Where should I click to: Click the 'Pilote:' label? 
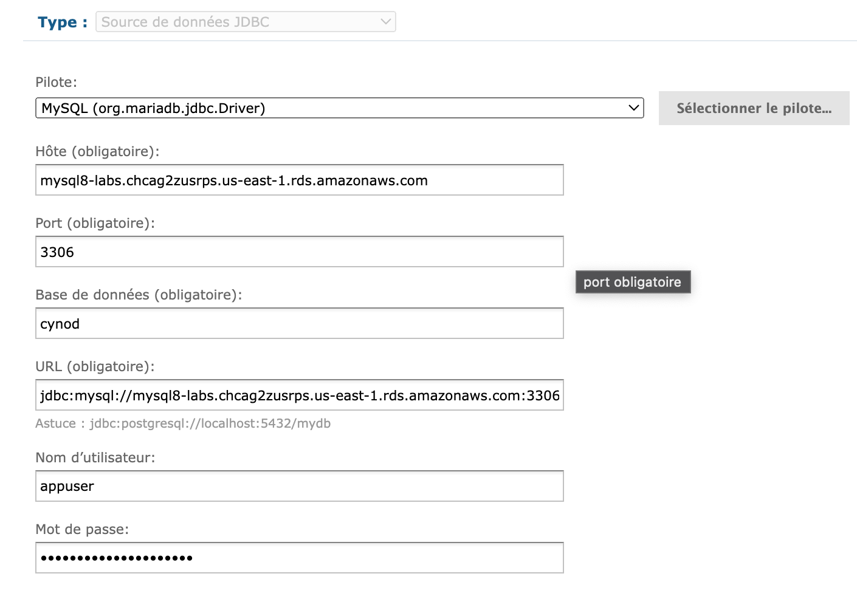click(56, 82)
